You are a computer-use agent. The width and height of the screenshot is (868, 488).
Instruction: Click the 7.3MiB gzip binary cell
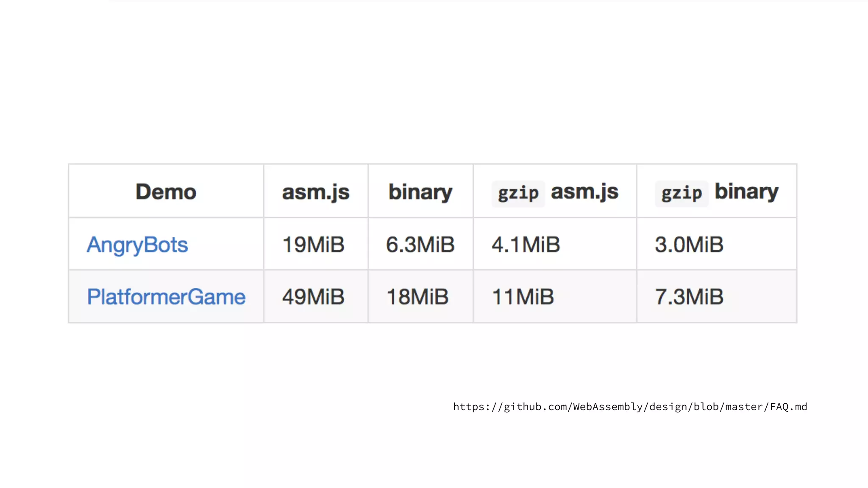click(x=689, y=297)
